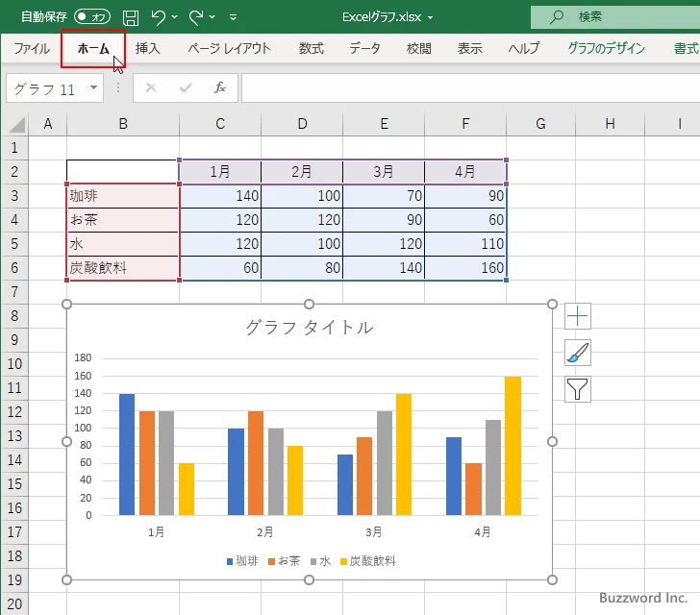Click the グラフ タイトル chart title
This screenshot has height=615, width=700.
coord(310,327)
